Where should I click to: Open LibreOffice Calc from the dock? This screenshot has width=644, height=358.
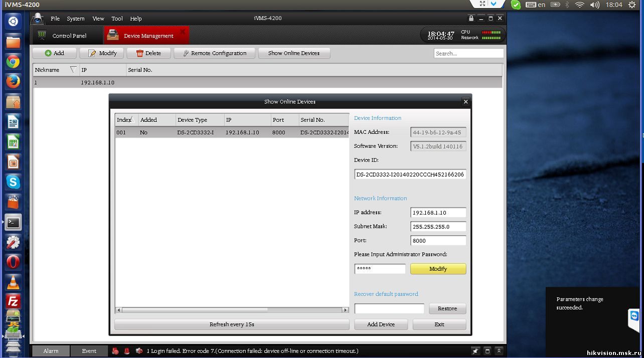pyautogui.click(x=13, y=142)
